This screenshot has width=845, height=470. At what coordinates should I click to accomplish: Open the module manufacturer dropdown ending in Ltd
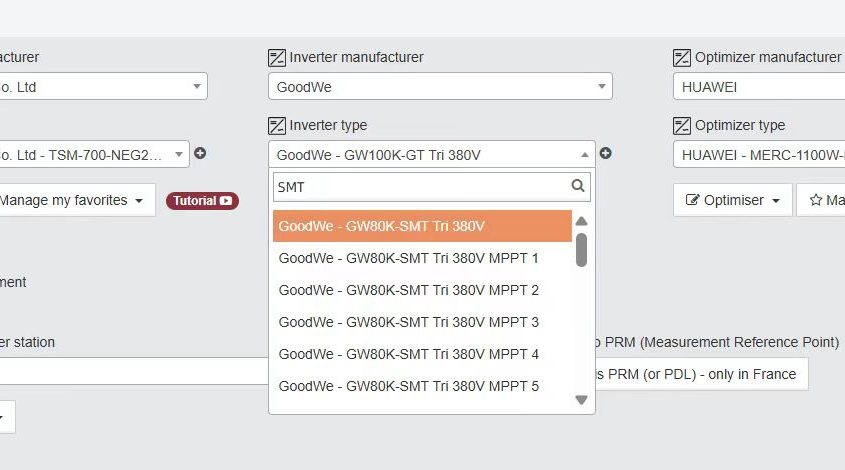click(x=103, y=86)
